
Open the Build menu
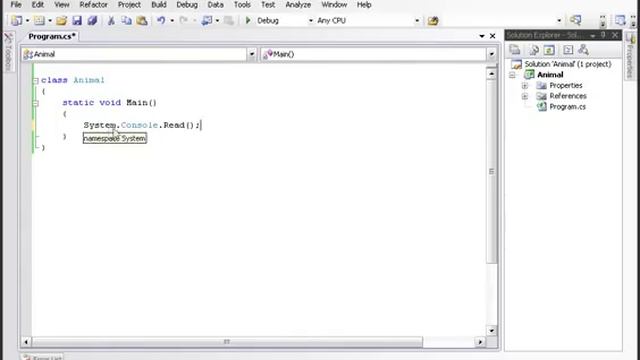pos(159,5)
